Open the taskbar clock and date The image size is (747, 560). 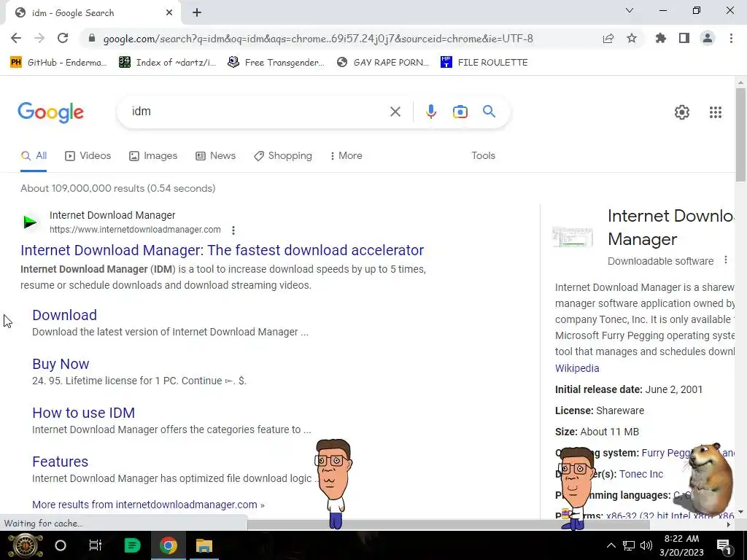pyautogui.click(x=681, y=545)
